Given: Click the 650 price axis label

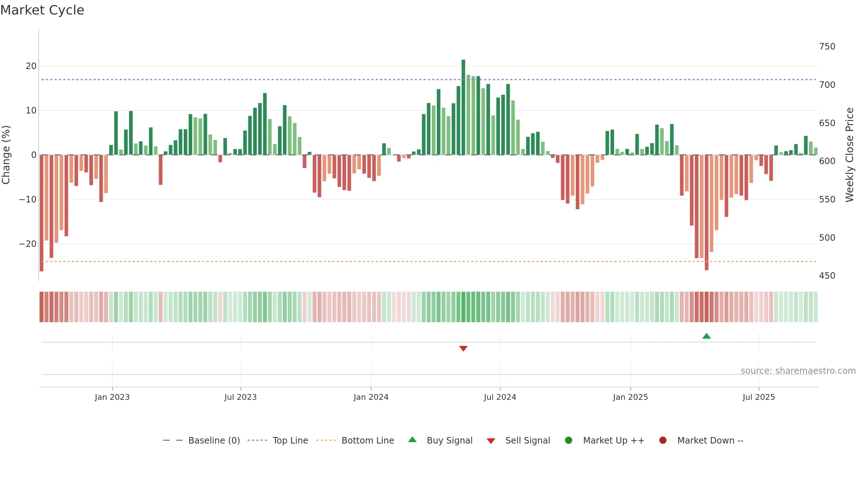Looking at the screenshot, I should pos(827,123).
